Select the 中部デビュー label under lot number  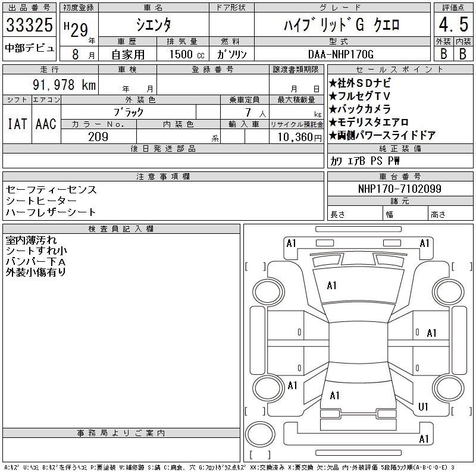29,48
